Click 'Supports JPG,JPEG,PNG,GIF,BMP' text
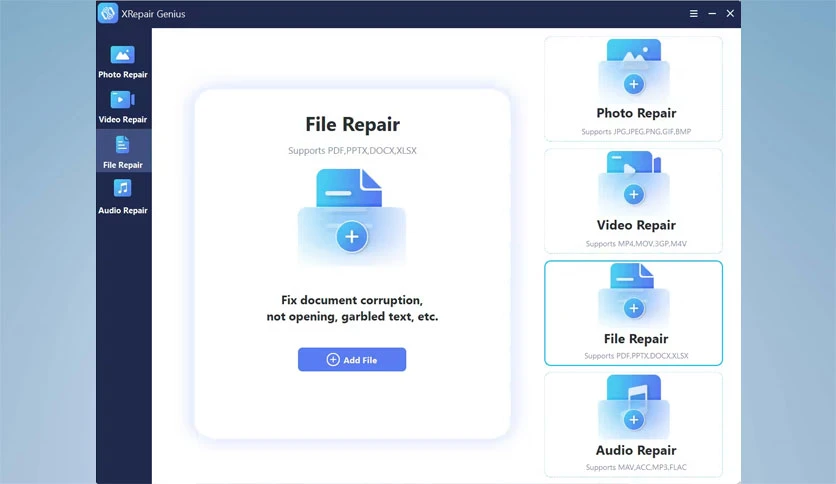 click(x=636, y=132)
